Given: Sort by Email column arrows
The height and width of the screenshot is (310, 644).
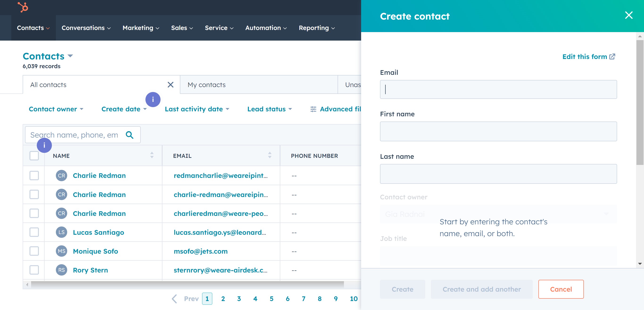Looking at the screenshot, I should [x=269, y=155].
